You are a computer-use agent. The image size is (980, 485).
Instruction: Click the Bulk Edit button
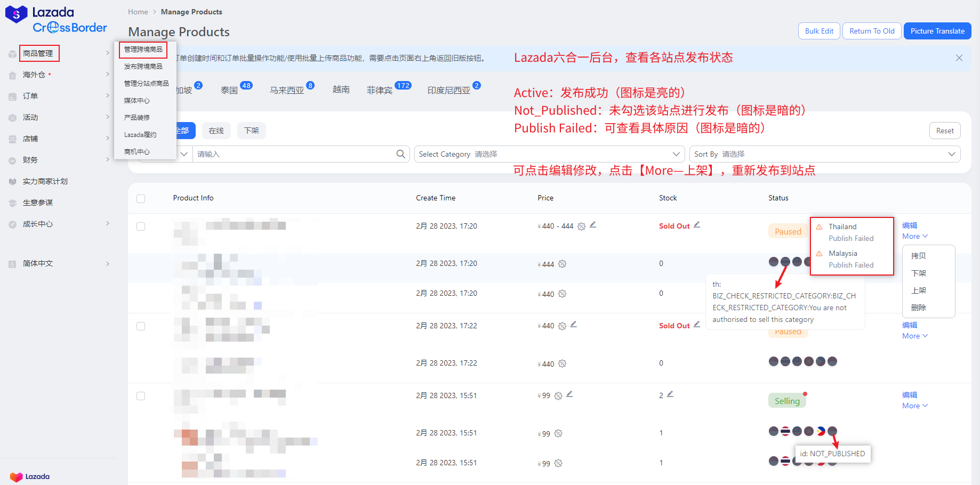pyautogui.click(x=819, y=31)
